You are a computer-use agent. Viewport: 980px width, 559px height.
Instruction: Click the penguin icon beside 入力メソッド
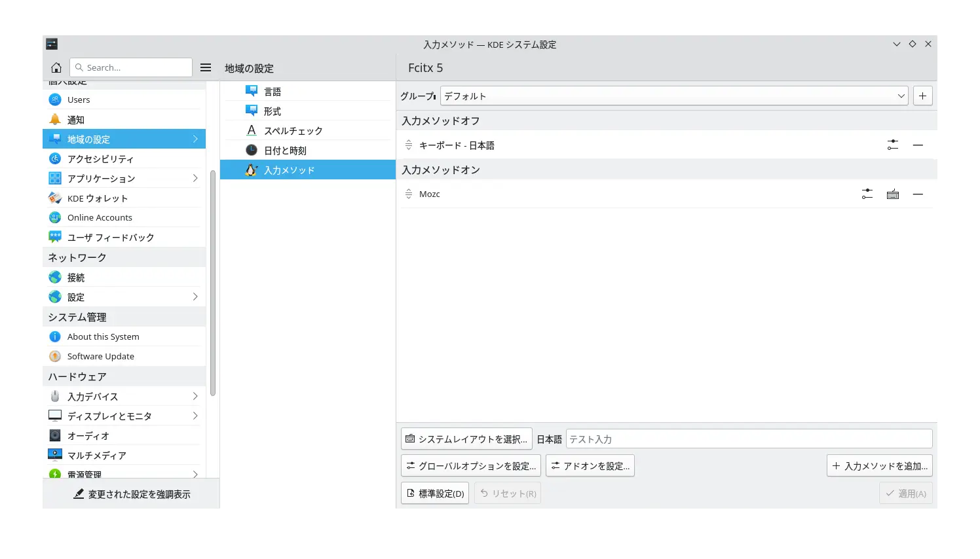click(x=252, y=170)
